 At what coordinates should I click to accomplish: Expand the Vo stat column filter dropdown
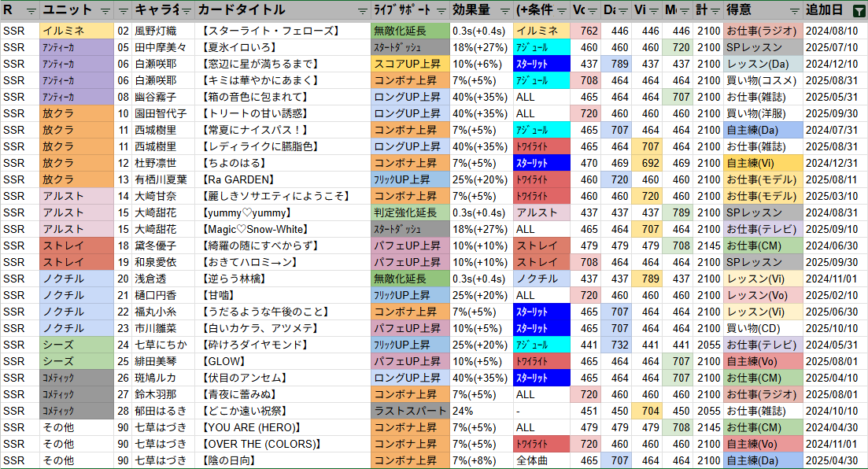[591, 11]
